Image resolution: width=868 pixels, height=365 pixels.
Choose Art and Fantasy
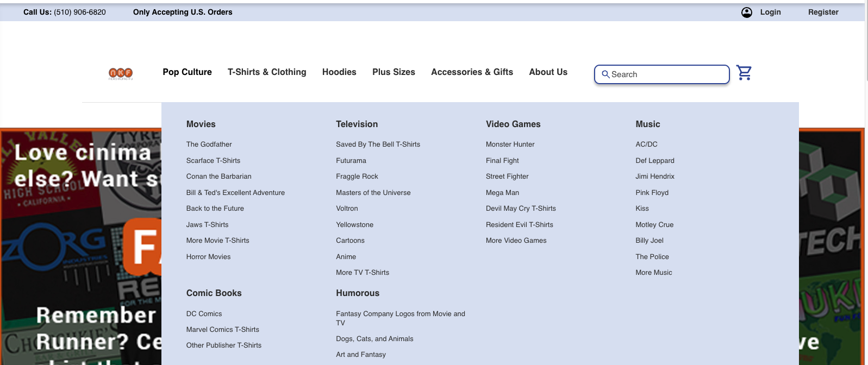[x=361, y=355]
